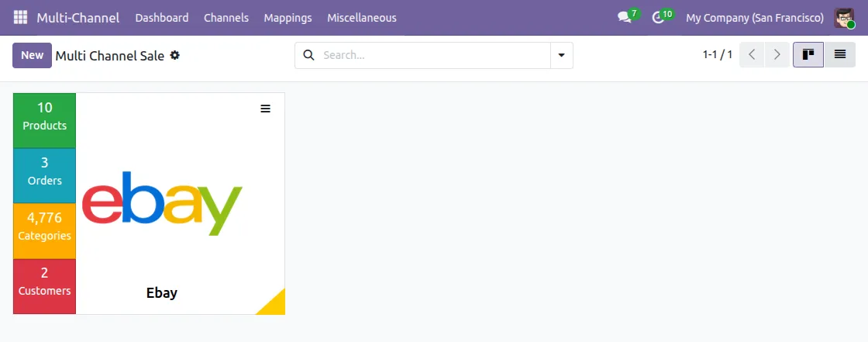Viewport: 868px width, 342px height.
Task: Open the Mappings menu
Action: point(288,18)
